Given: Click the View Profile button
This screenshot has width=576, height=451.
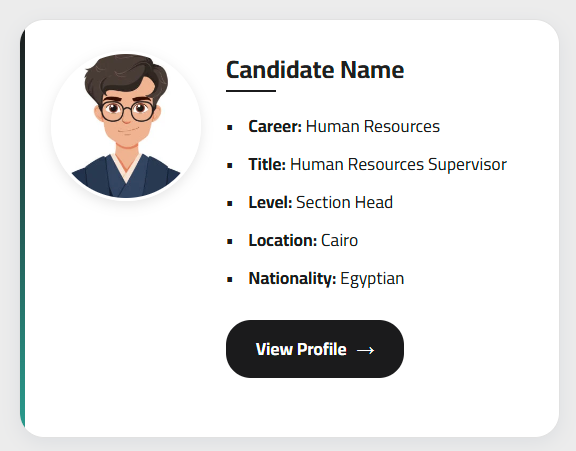Looking at the screenshot, I should (315, 349).
